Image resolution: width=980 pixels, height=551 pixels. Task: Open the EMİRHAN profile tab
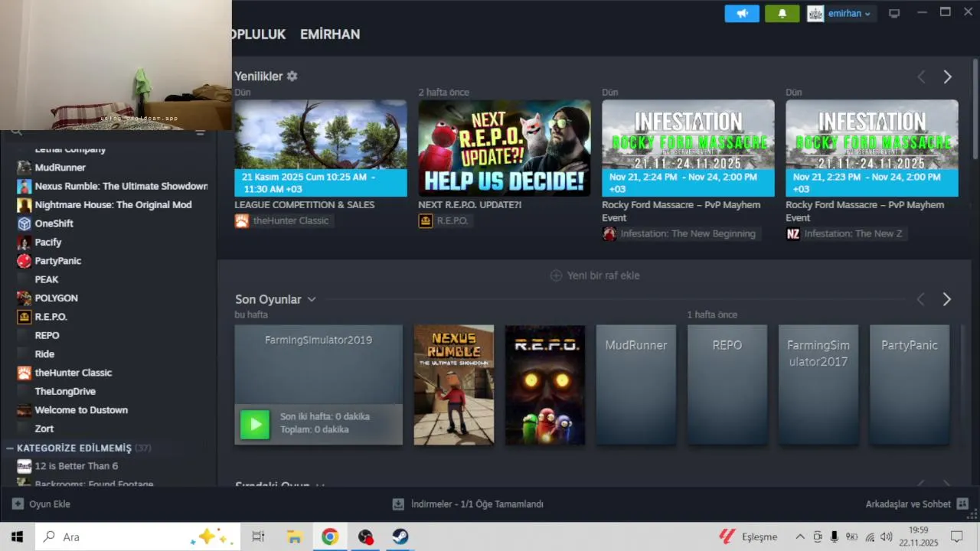tap(330, 34)
